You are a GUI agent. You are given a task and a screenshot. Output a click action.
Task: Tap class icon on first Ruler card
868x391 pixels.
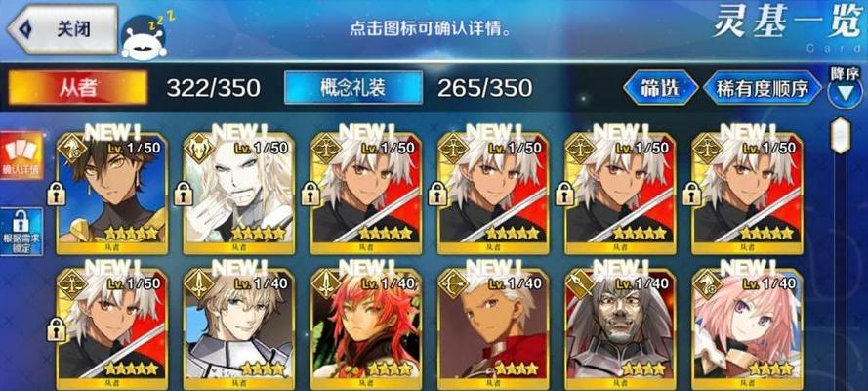click(x=327, y=149)
